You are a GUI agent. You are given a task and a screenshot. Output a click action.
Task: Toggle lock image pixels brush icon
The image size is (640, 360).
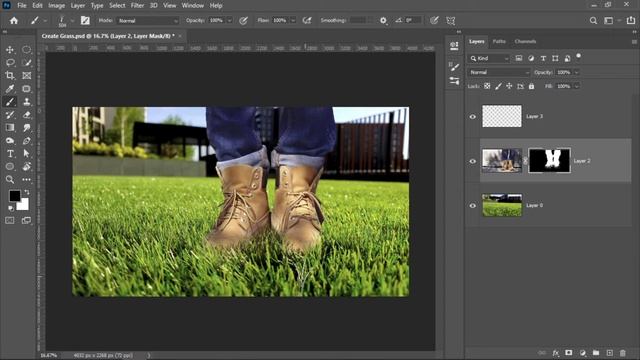point(498,86)
